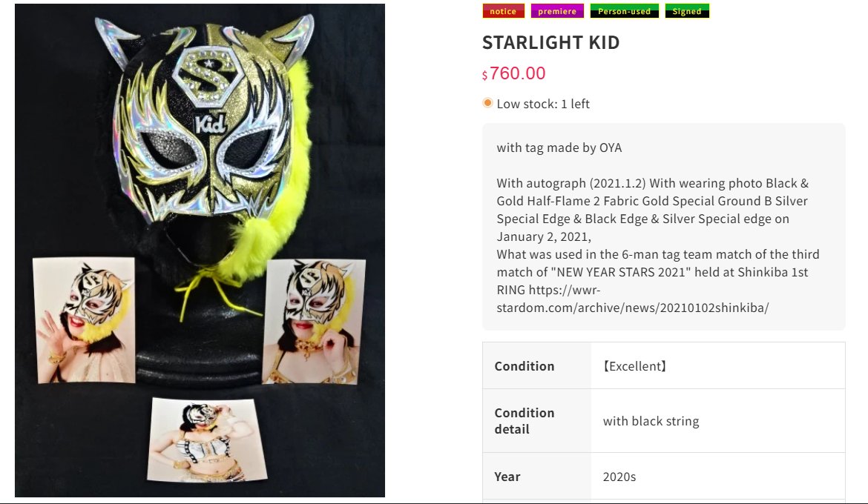Click the "Signed" tag badge
This screenshot has height=504, width=868.
click(687, 11)
